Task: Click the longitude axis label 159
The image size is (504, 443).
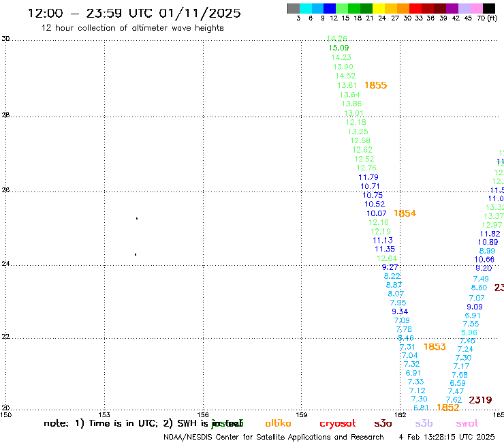Action: [x=301, y=415]
